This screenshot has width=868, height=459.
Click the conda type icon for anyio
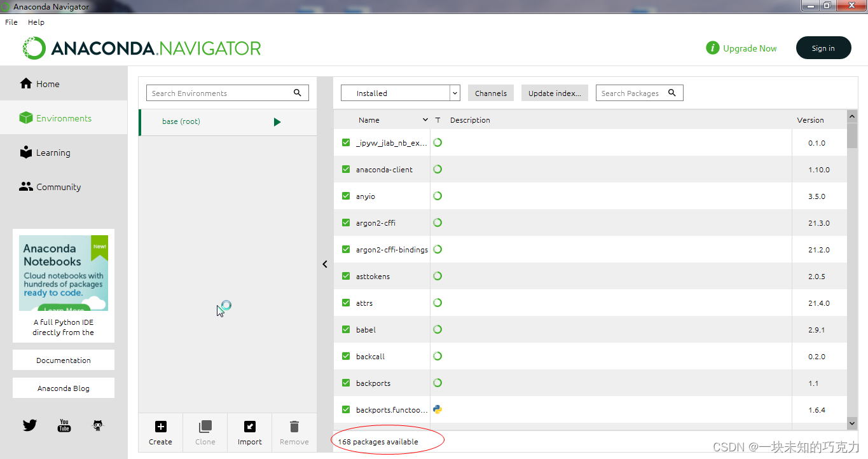(x=437, y=196)
